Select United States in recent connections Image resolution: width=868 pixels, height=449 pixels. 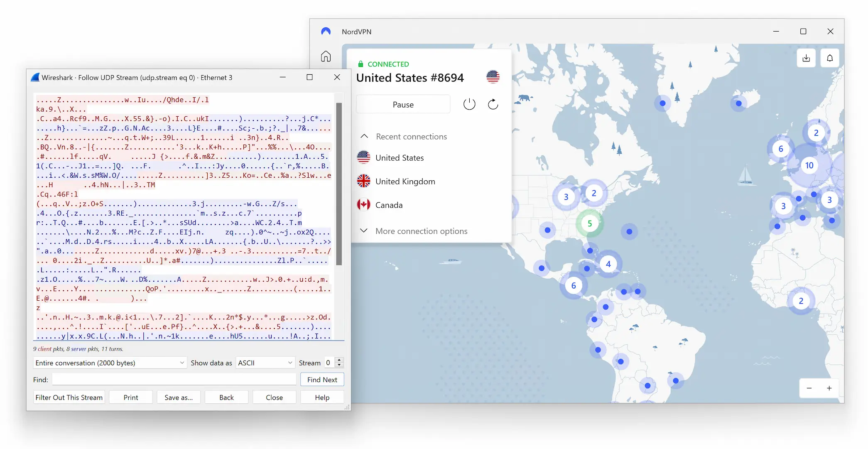399,157
